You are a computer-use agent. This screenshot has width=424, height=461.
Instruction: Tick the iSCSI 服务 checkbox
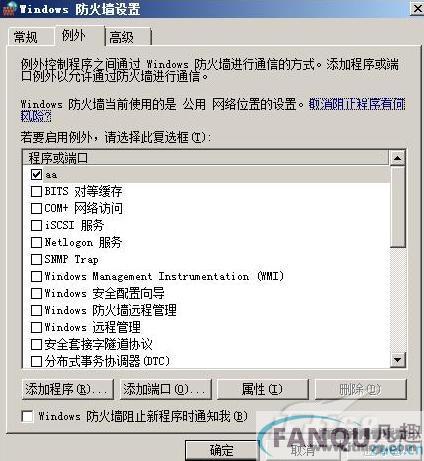click(x=36, y=225)
